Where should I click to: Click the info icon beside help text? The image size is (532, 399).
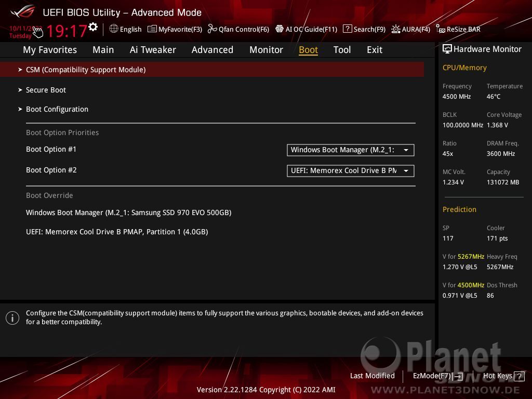pos(12,318)
